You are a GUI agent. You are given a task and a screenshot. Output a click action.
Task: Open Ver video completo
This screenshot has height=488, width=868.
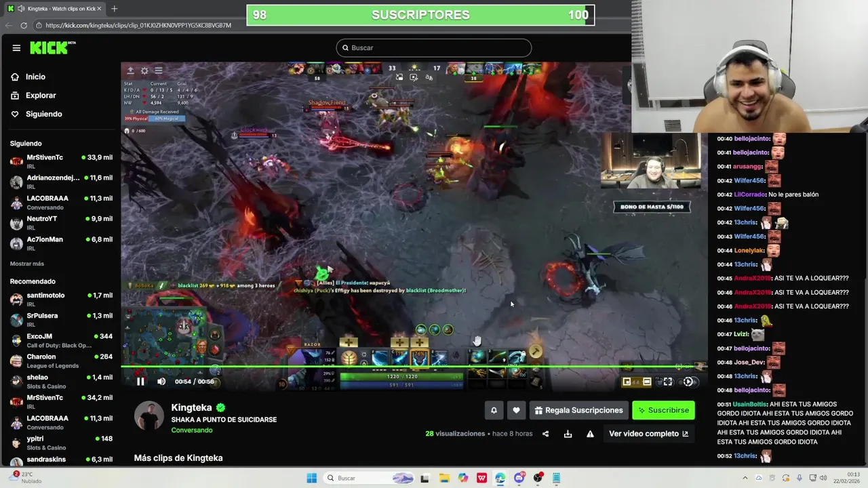[x=648, y=434]
